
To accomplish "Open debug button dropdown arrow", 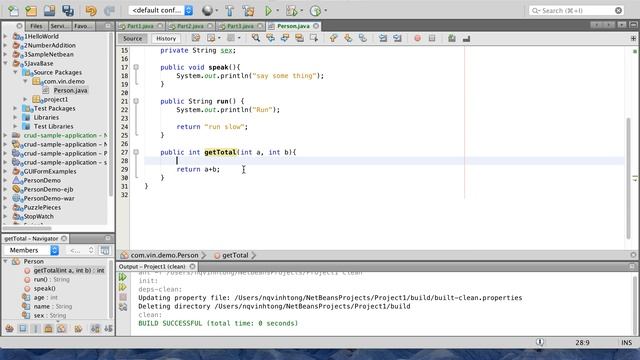I will (302, 11).
